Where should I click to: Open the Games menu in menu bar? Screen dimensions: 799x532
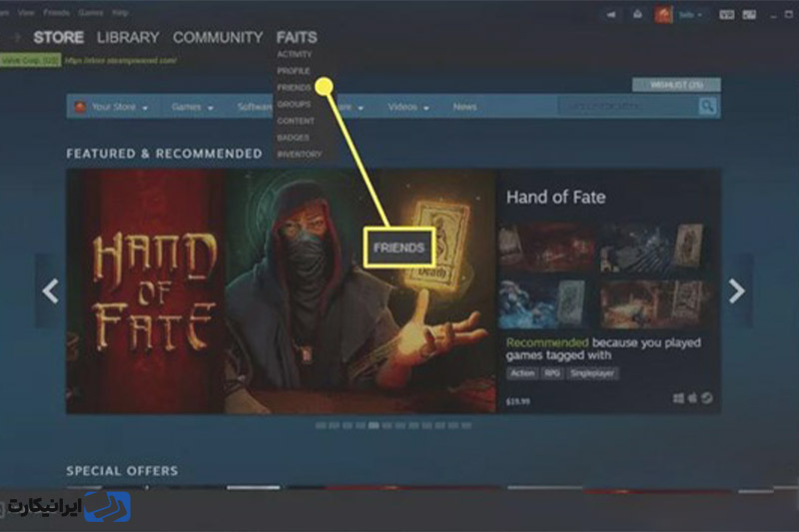pos(91,12)
